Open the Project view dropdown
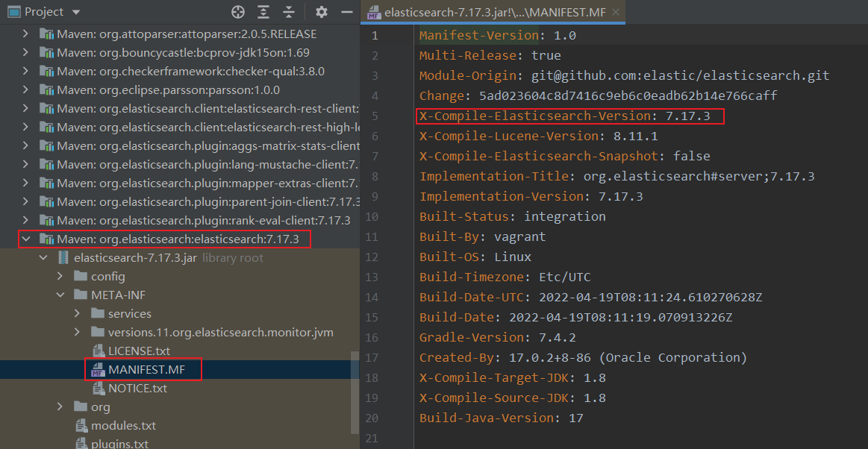Image resolution: width=868 pixels, height=449 pixels. [x=76, y=12]
